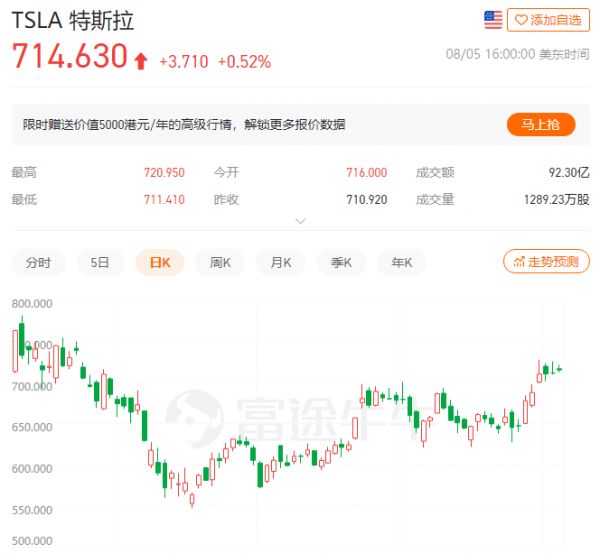Click the TSLA 特斯拉 stock title
The image size is (600, 553).
click(72, 21)
